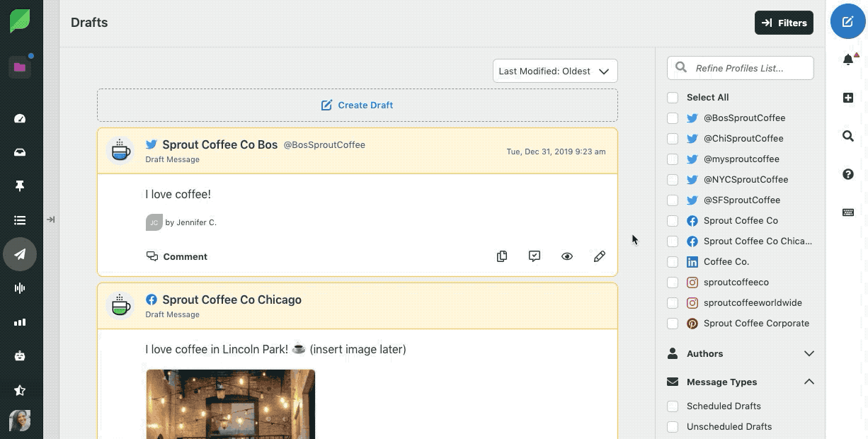Select the paper plane Publishing icon
The width and height of the screenshot is (868, 439).
(x=20, y=254)
